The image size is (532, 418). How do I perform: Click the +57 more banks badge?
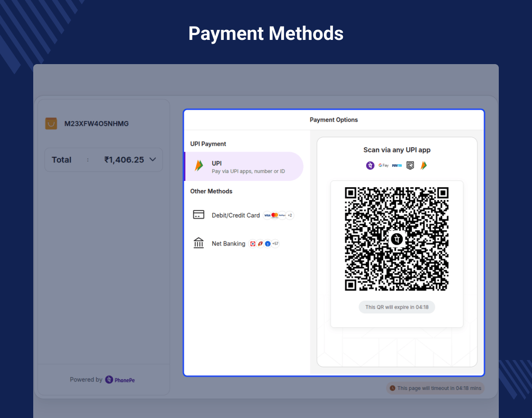click(275, 244)
